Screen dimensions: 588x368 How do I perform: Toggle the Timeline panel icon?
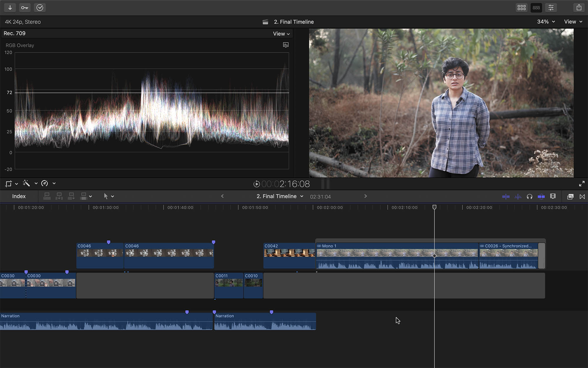click(x=536, y=8)
